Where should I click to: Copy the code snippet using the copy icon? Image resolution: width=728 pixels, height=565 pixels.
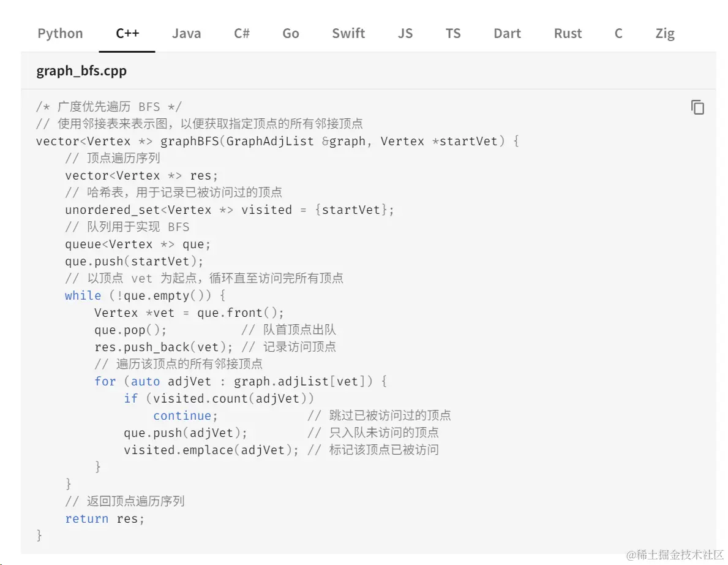697,107
